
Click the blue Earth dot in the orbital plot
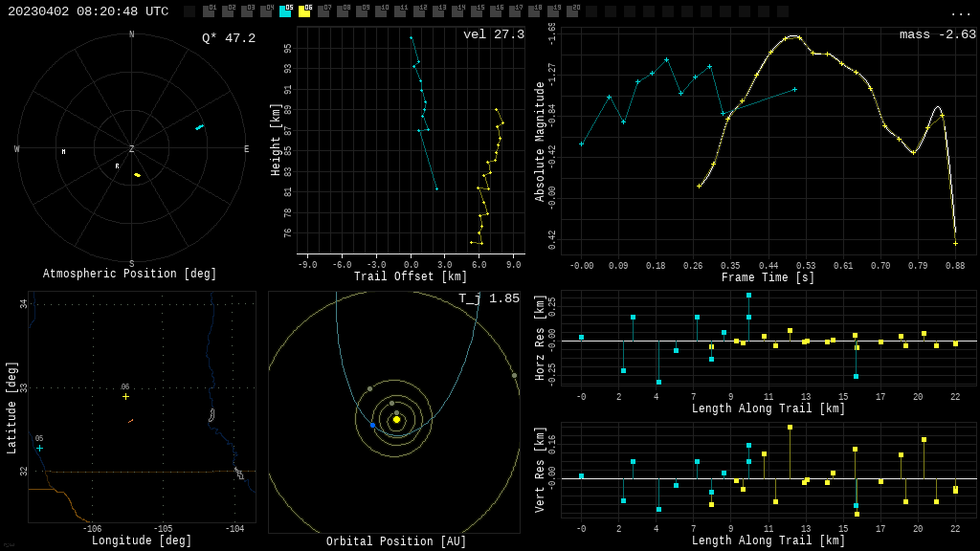(372, 425)
